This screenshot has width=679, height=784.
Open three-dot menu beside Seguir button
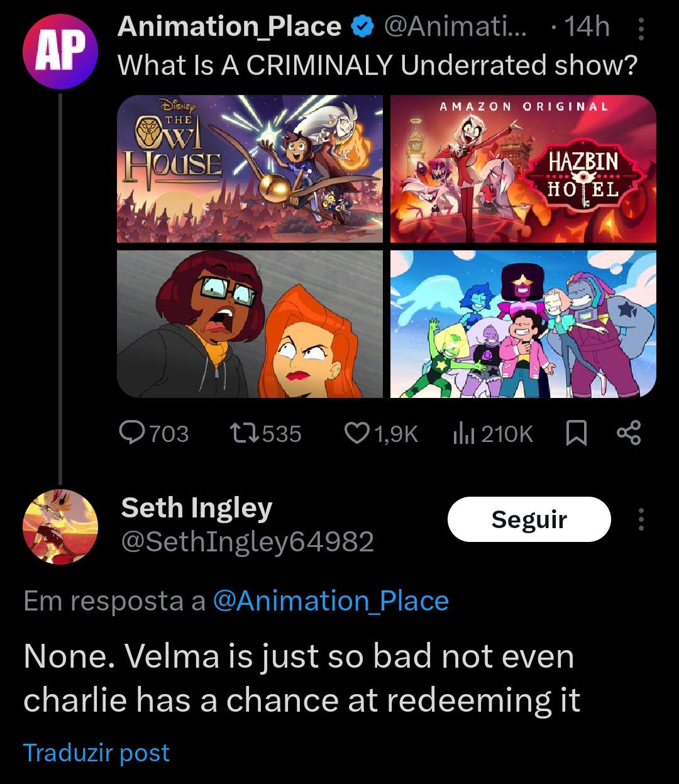click(641, 519)
